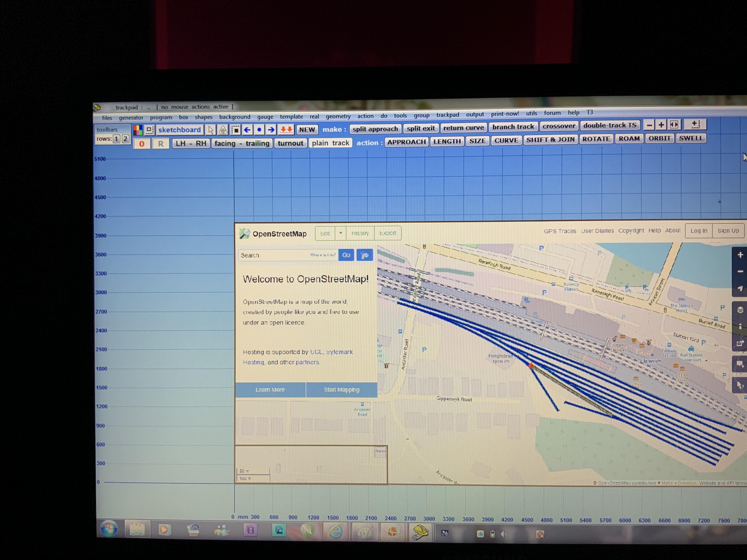Click the blue Go search button
This screenshot has width=747, height=560.
[x=346, y=255]
